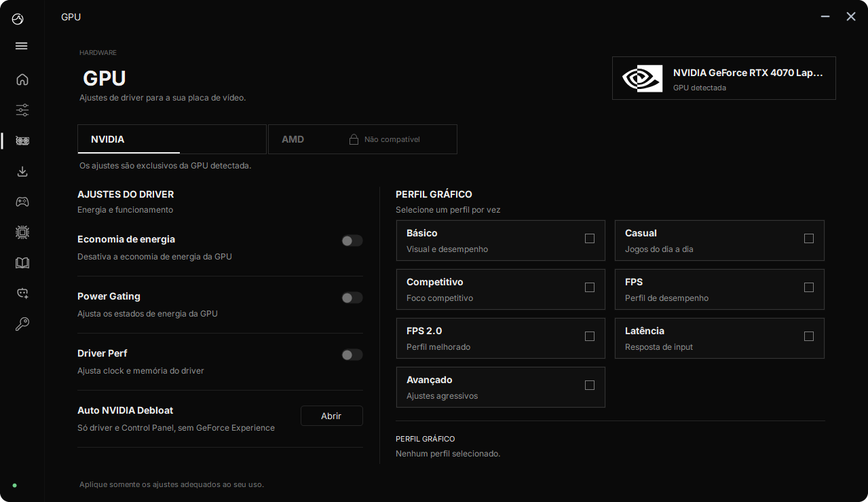Check the FPS profile checkbox
Image resolution: width=868 pixels, height=502 pixels.
[809, 287]
